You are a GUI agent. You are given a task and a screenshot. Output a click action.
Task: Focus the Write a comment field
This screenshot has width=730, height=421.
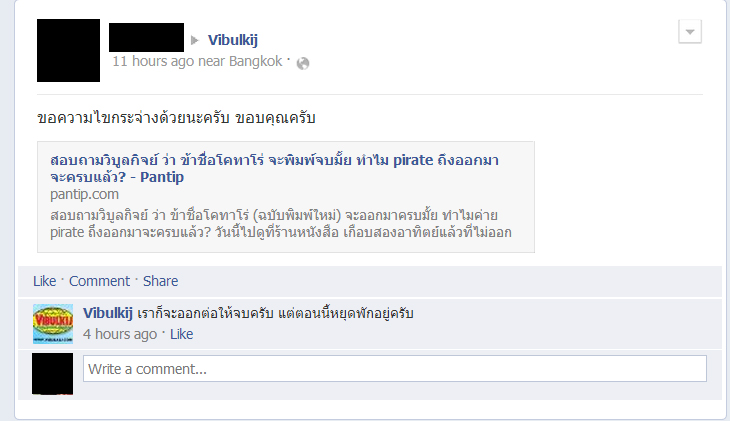coord(395,369)
